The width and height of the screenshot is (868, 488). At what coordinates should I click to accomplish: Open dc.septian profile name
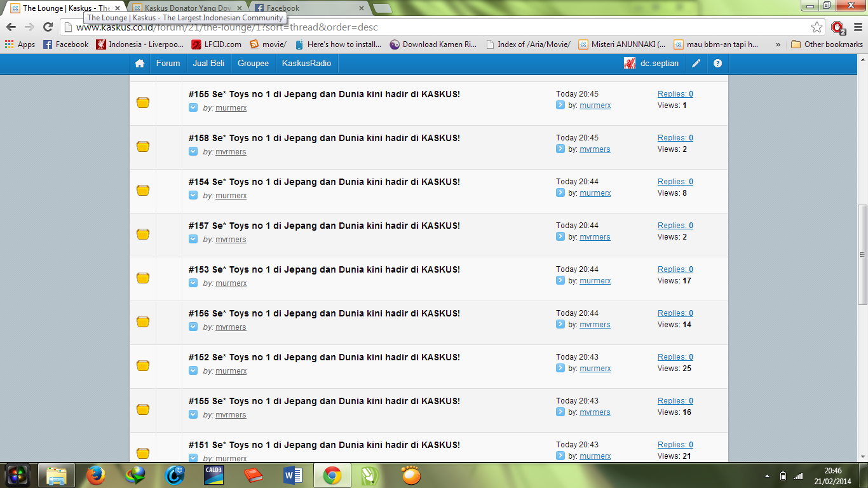pyautogui.click(x=660, y=64)
